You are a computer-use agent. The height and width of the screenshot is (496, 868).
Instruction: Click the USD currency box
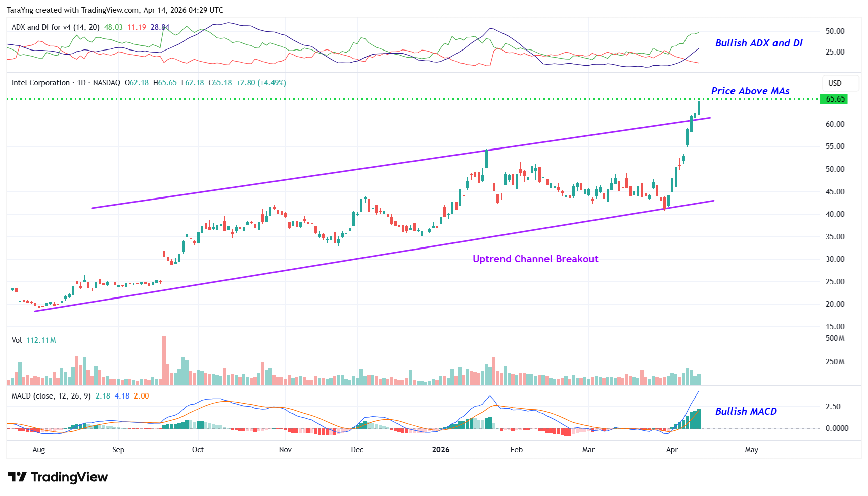835,83
